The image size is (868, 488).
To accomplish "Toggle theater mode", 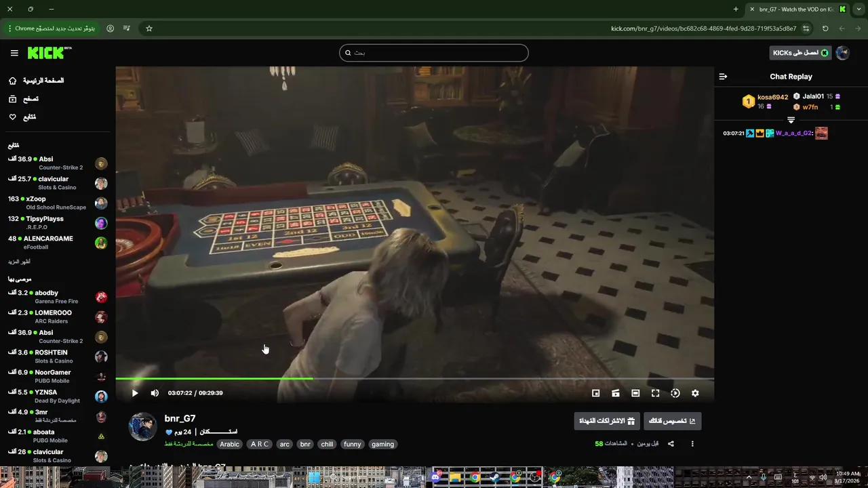I will point(635,393).
